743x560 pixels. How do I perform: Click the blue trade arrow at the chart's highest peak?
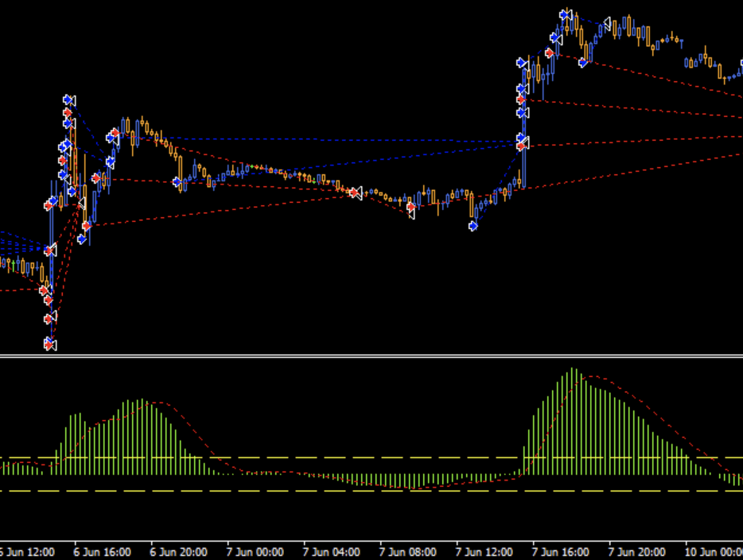coord(565,14)
